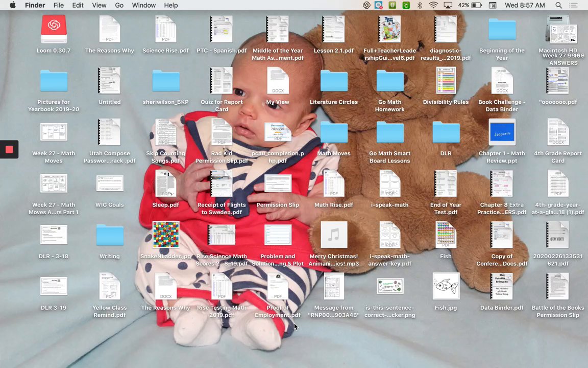The height and width of the screenshot is (368, 588).
Task: Select Permission Slip file icon
Action: pyautogui.click(x=278, y=183)
